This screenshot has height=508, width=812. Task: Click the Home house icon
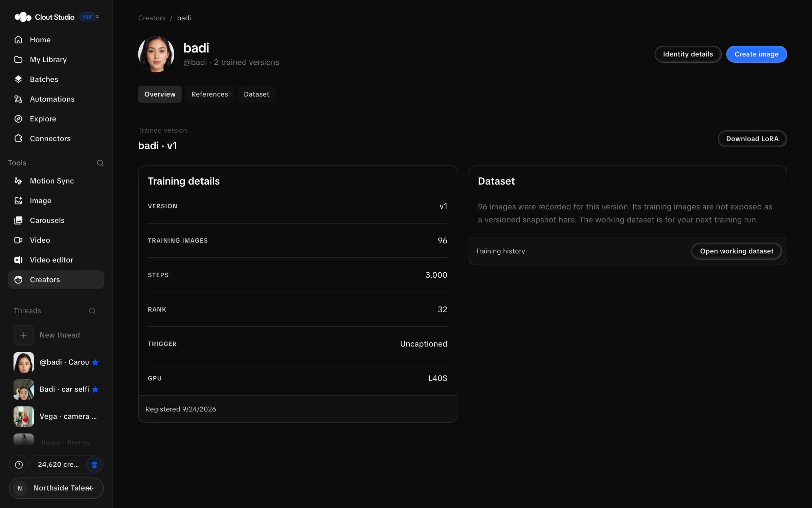click(18, 40)
